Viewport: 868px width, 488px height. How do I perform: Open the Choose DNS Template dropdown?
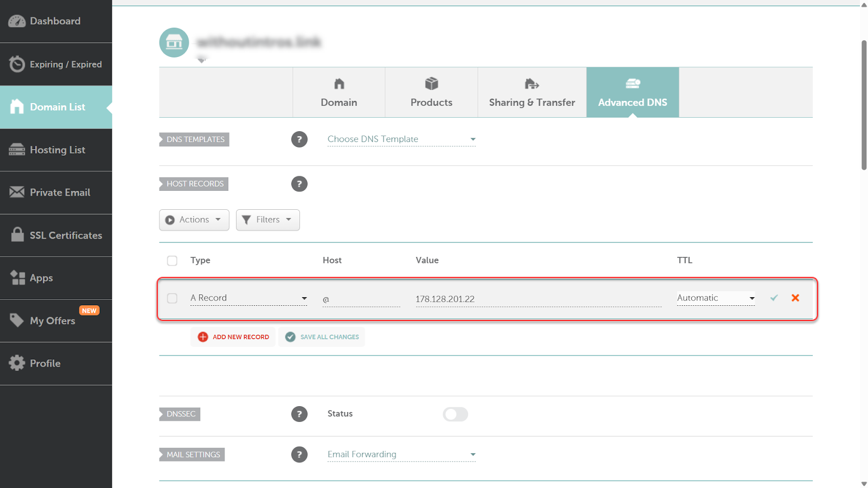[x=401, y=139]
